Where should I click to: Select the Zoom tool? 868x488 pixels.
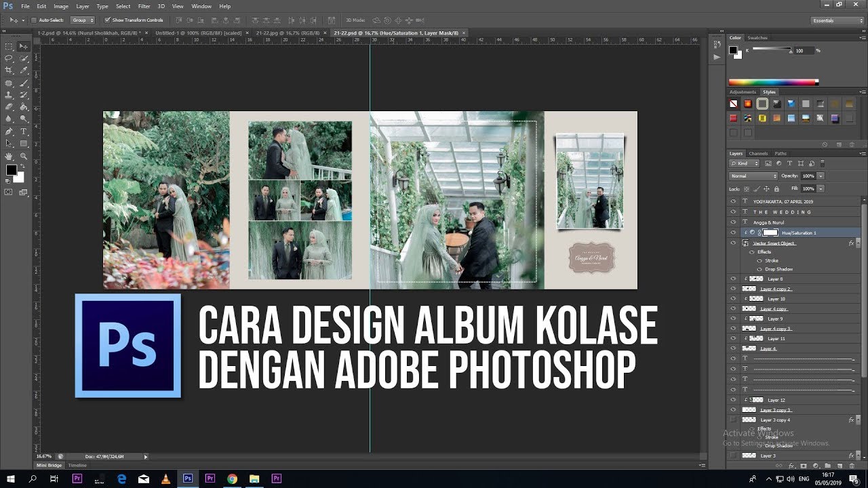(x=24, y=156)
